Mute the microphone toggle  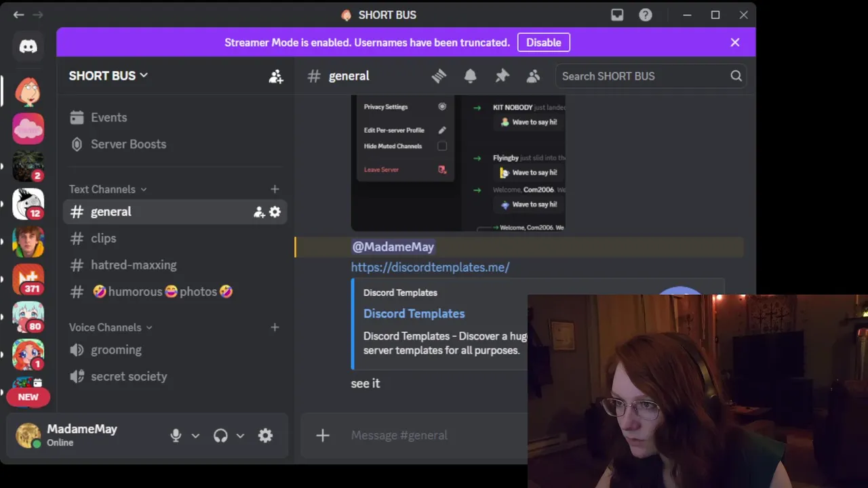(176, 436)
